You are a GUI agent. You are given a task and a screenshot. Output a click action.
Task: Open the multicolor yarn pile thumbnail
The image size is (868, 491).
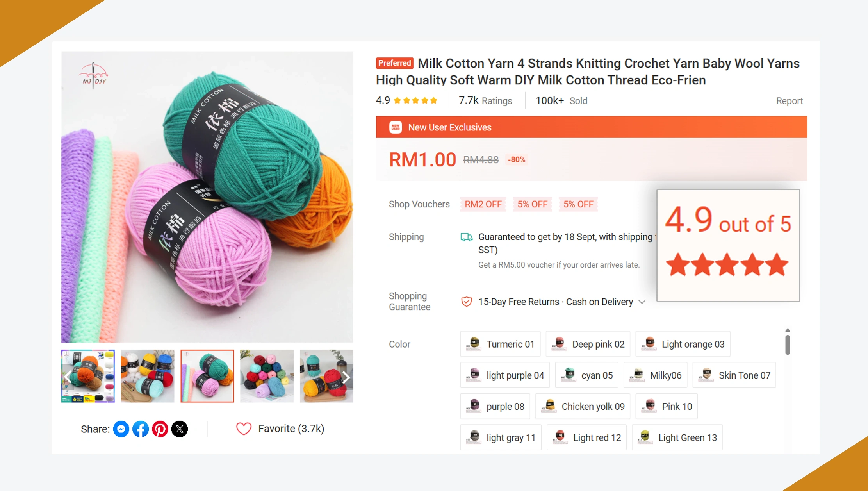267,376
